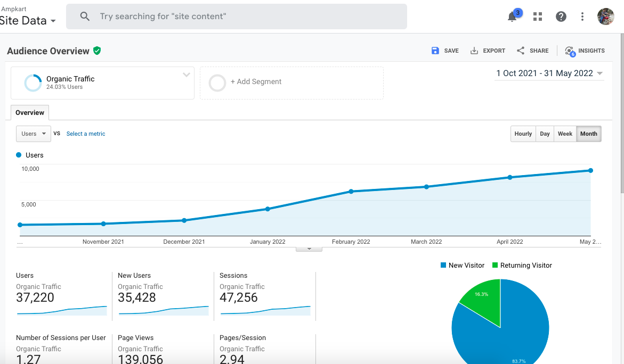The height and width of the screenshot is (364, 624).
Task: Select the Overview tab
Action: point(30,112)
